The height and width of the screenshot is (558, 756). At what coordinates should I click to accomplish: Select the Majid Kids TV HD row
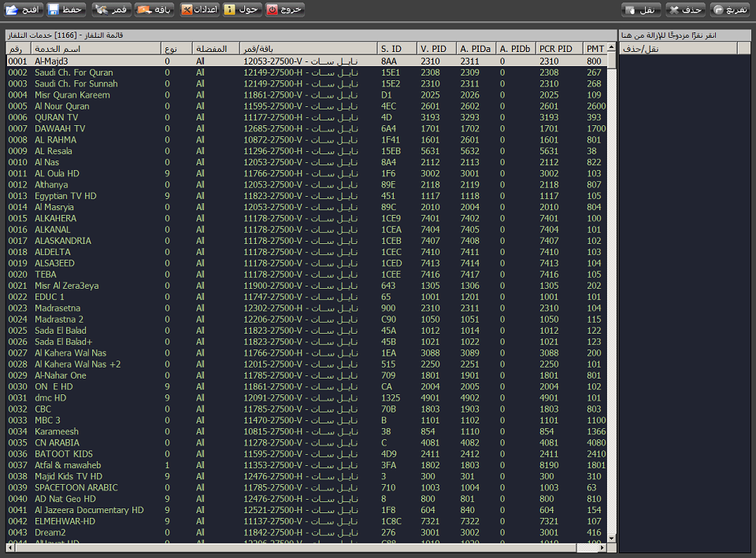(x=306, y=477)
